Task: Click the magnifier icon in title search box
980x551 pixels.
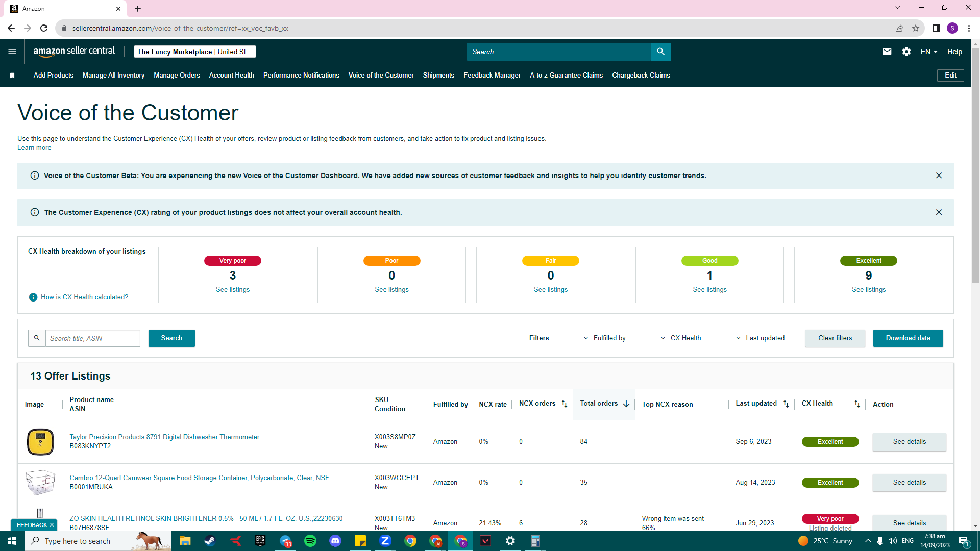Action: tap(37, 338)
